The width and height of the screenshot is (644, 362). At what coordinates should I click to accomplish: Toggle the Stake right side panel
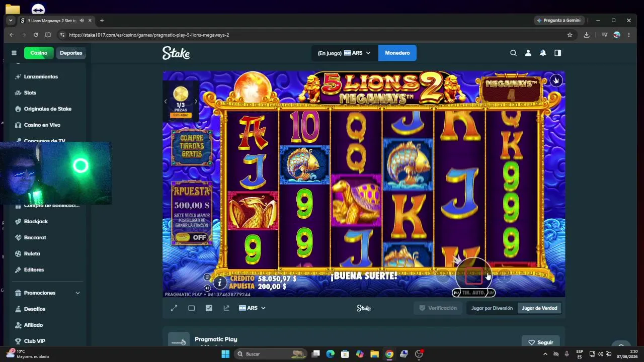[557, 53]
